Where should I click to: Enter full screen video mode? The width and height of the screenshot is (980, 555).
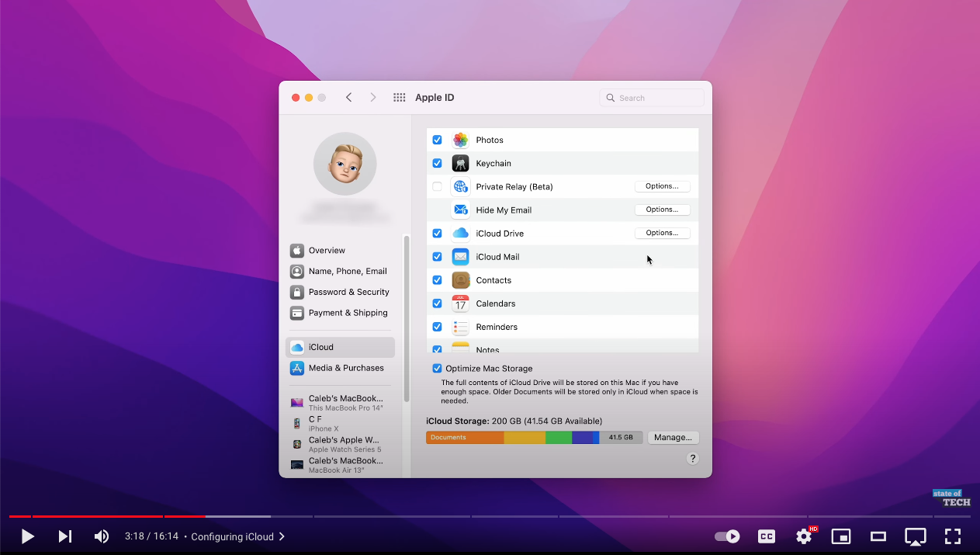(953, 536)
